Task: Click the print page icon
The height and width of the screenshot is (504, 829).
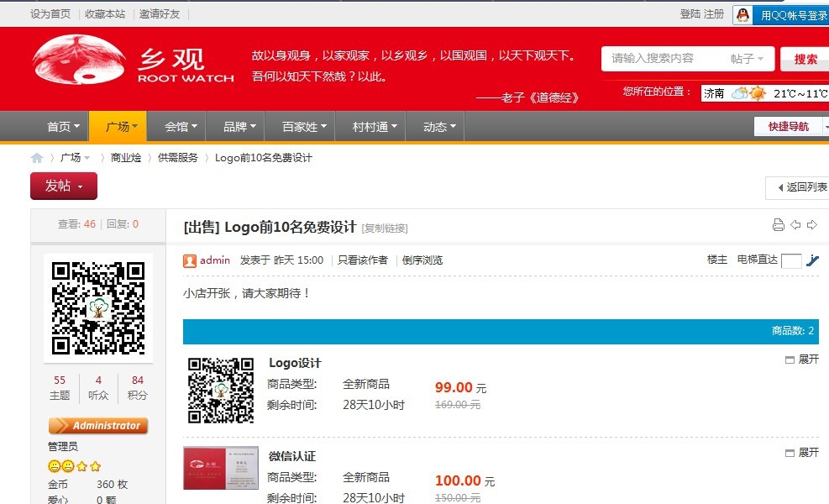Action: (x=778, y=225)
